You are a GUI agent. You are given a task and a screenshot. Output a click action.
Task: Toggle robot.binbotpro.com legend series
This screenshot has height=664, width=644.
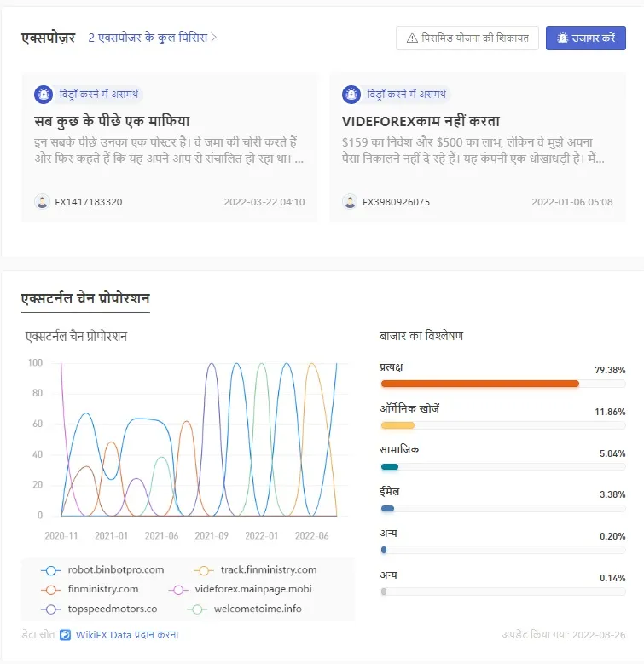pos(102,570)
